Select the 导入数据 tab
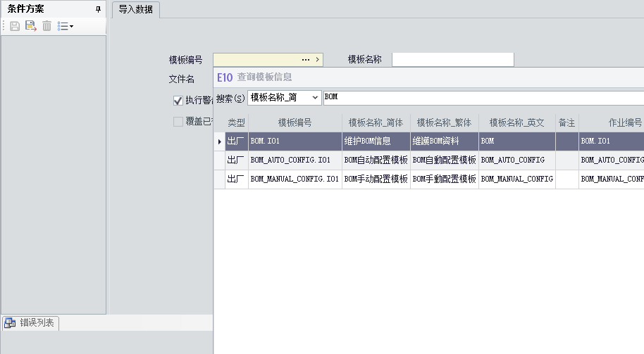 coord(136,9)
